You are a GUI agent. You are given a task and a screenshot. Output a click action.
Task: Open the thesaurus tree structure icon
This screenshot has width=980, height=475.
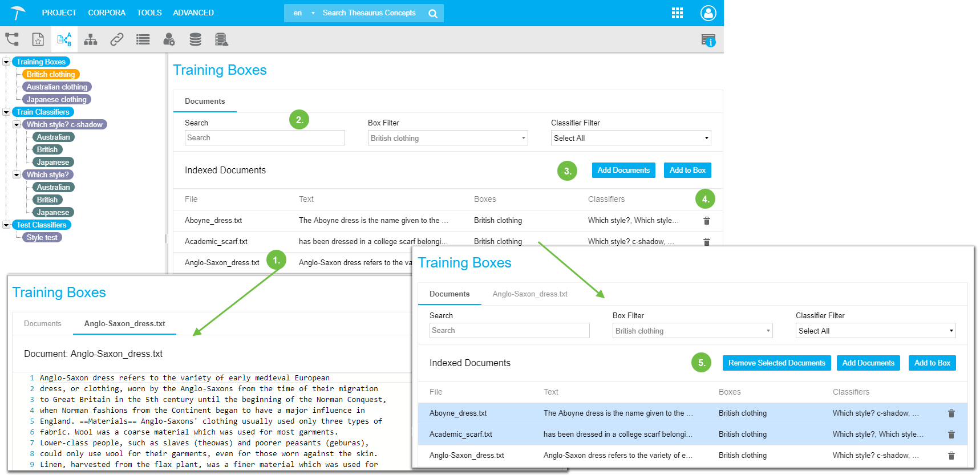(x=12, y=39)
